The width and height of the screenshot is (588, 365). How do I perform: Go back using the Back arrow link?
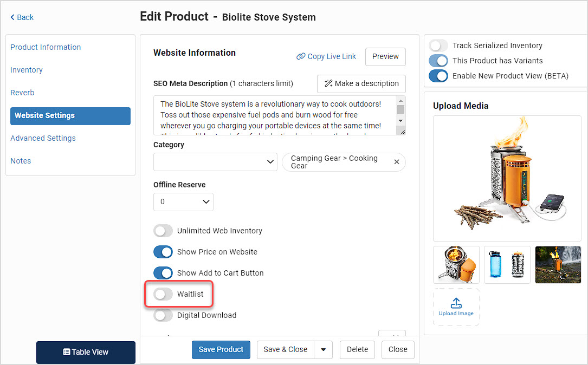tap(22, 17)
